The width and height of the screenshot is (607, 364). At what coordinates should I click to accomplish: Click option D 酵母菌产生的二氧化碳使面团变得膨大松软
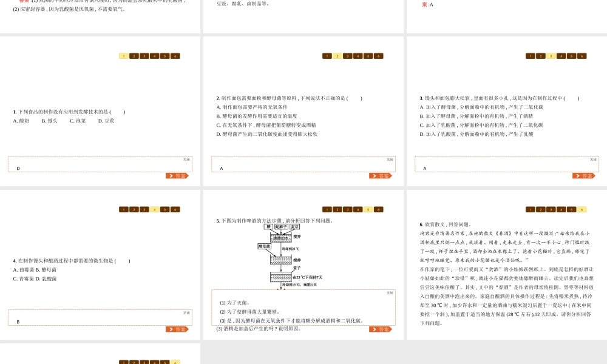pyautogui.click(x=266, y=134)
